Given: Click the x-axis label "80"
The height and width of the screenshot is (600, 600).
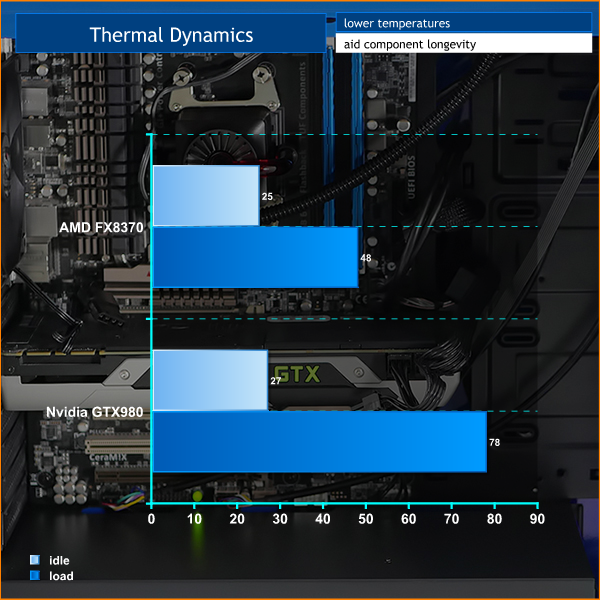Looking at the screenshot, I should 494,519.
